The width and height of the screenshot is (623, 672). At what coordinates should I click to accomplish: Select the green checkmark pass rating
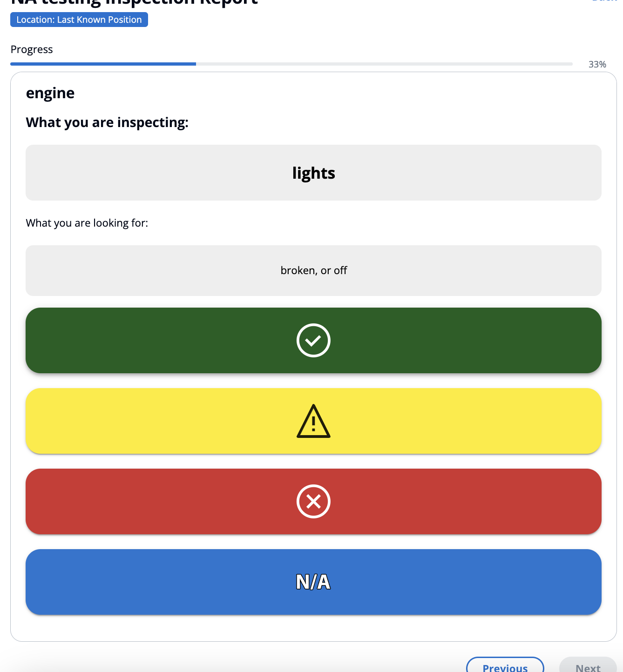(x=313, y=340)
